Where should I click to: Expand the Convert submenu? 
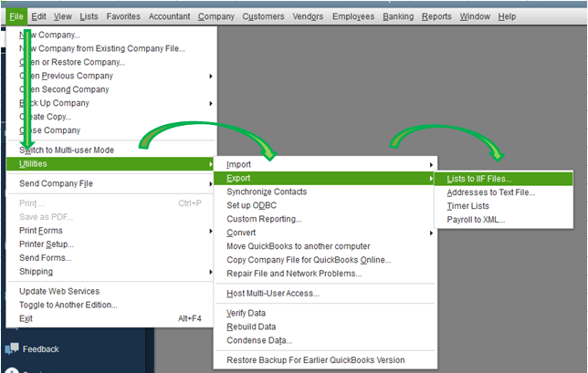pos(325,233)
